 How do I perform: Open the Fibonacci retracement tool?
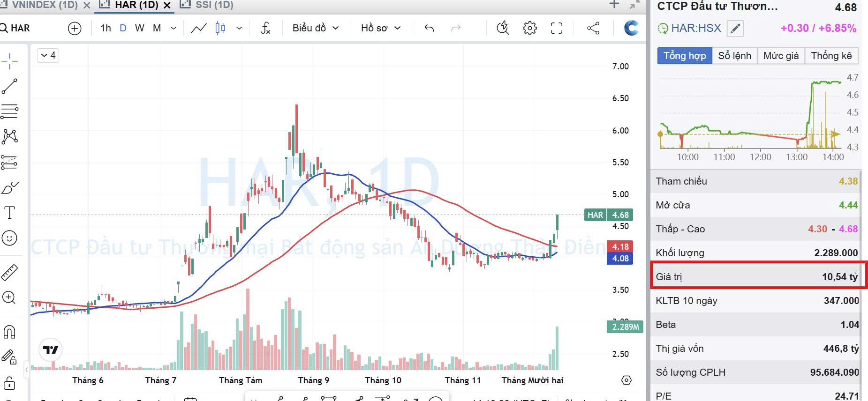pyautogui.click(x=9, y=111)
